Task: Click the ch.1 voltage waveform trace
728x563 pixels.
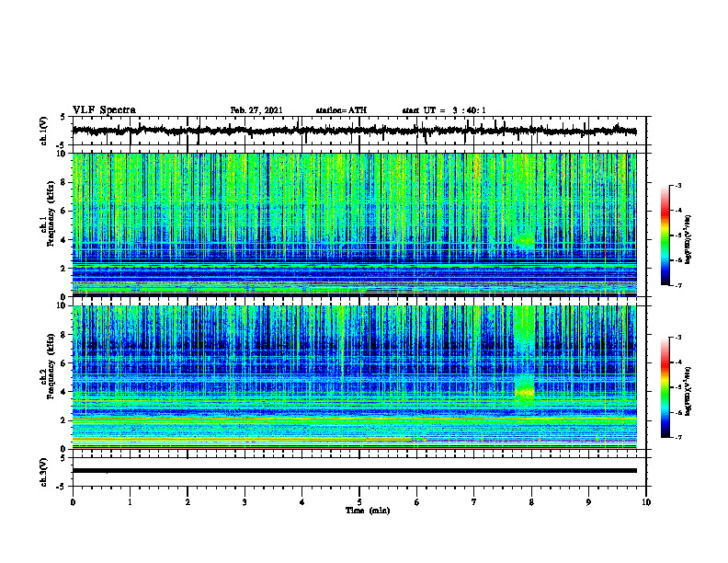Action: (x=354, y=131)
